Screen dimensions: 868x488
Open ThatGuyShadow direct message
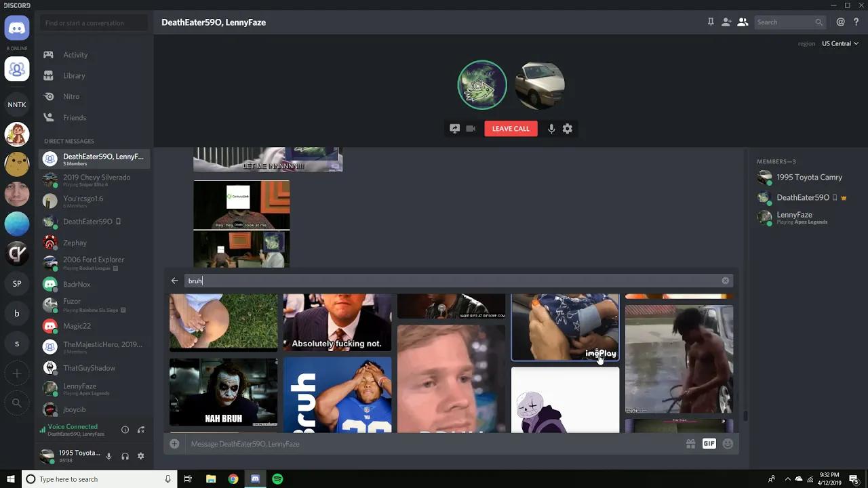(94, 368)
